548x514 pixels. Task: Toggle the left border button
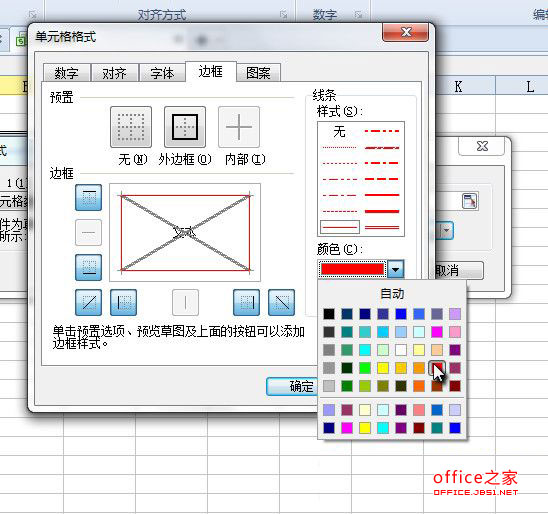123,303
